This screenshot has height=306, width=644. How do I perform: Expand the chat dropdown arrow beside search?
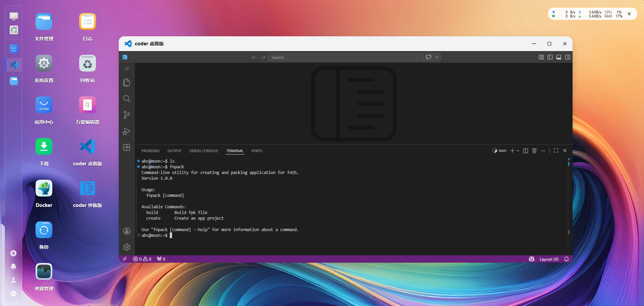click(437, 57)
